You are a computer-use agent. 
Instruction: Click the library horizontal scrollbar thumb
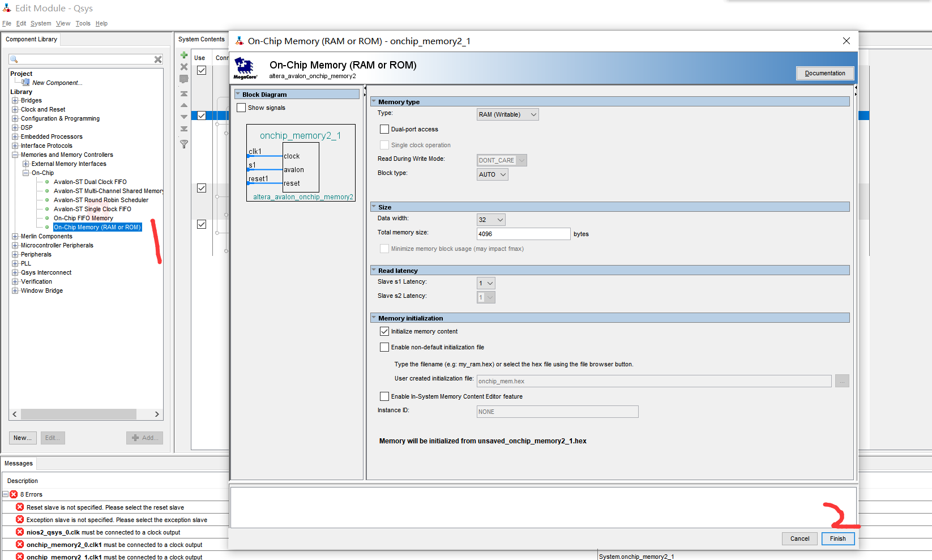[x=79, y=414]
